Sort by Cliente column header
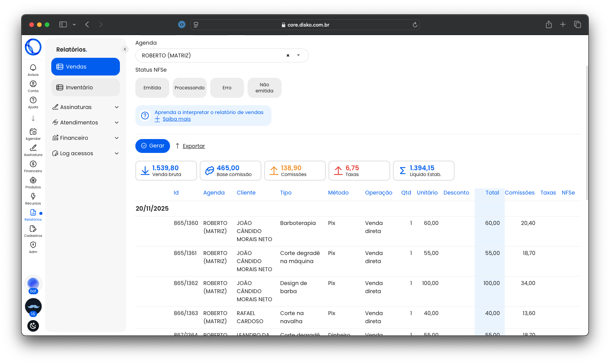 point(246,193)
